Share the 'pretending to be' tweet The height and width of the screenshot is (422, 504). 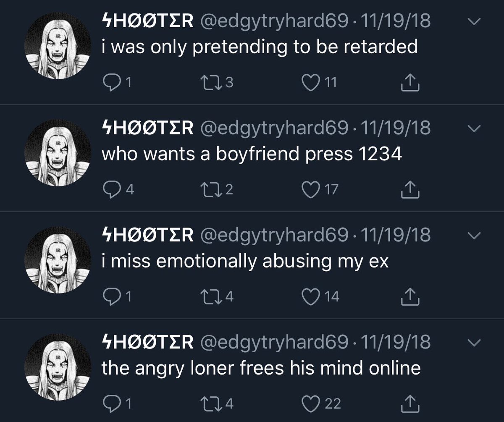[410, 84]
